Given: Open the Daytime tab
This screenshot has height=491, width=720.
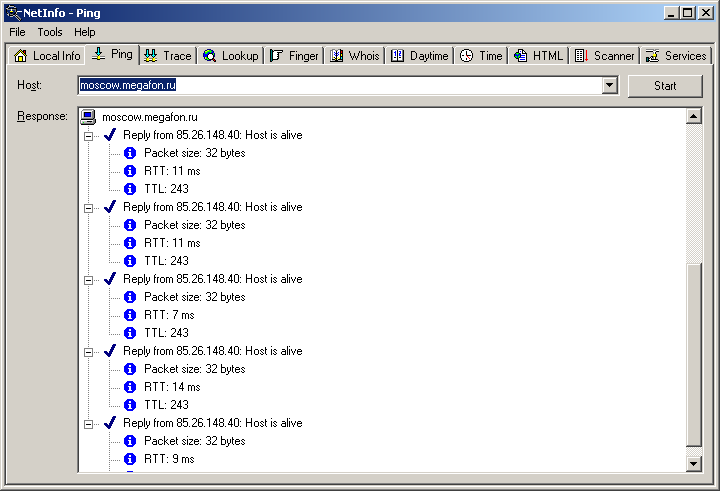Looking at the screenshot, I should (419, 56).
